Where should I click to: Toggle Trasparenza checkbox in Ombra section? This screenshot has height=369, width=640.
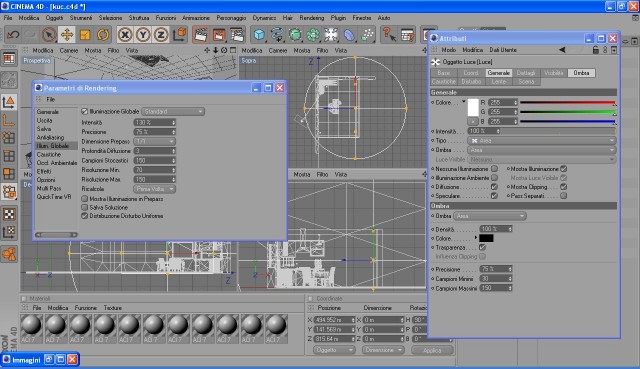[482, 247]
